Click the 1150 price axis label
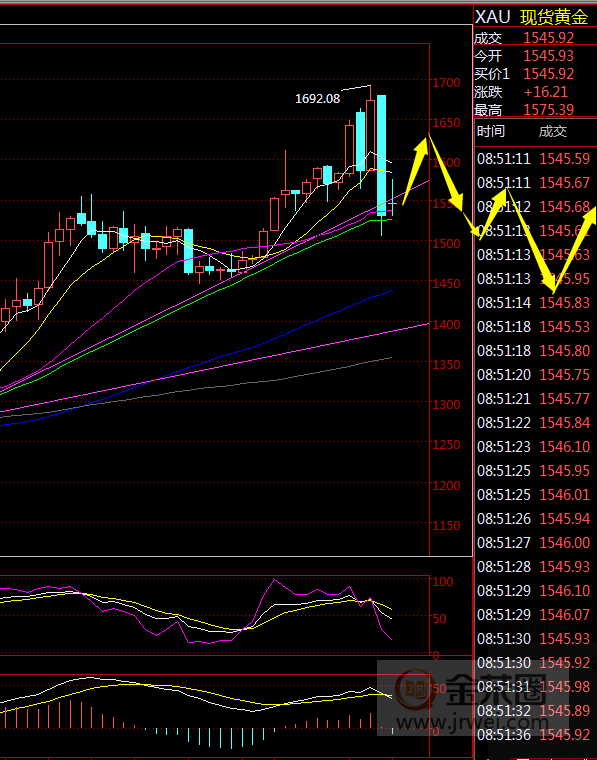This screenshot has width=597, height=760. [447, 525]
